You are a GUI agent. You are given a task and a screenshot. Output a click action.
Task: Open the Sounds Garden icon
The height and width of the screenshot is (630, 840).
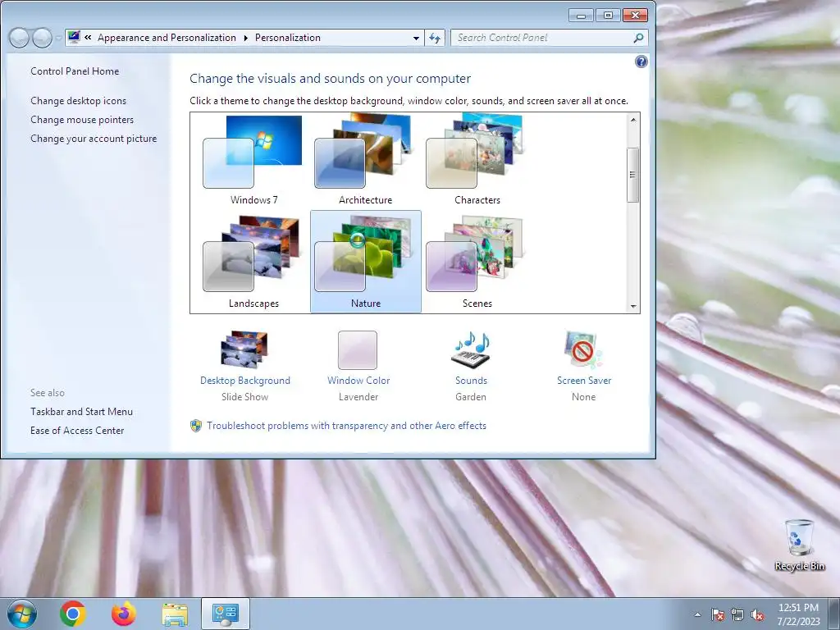[x=471, y=349]
